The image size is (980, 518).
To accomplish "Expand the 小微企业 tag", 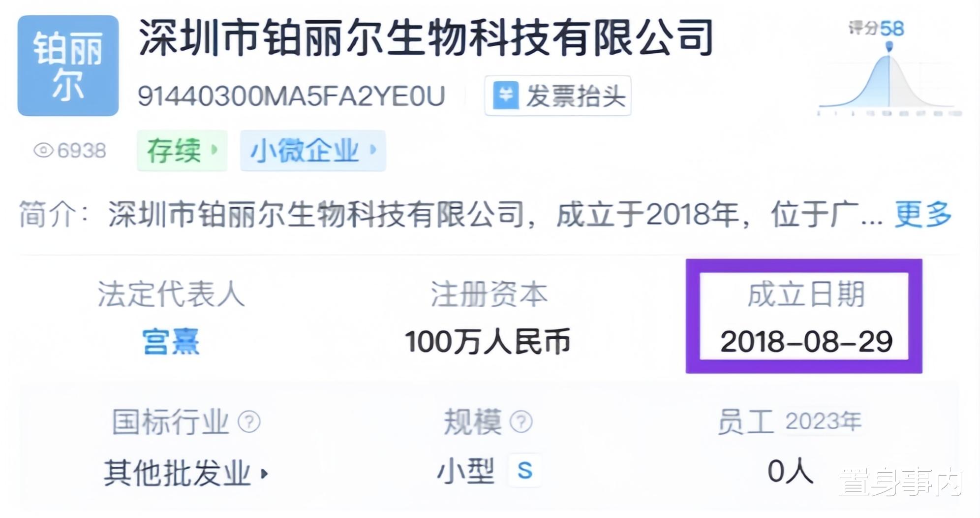I will pyautogui.click(x=313, y=151).
